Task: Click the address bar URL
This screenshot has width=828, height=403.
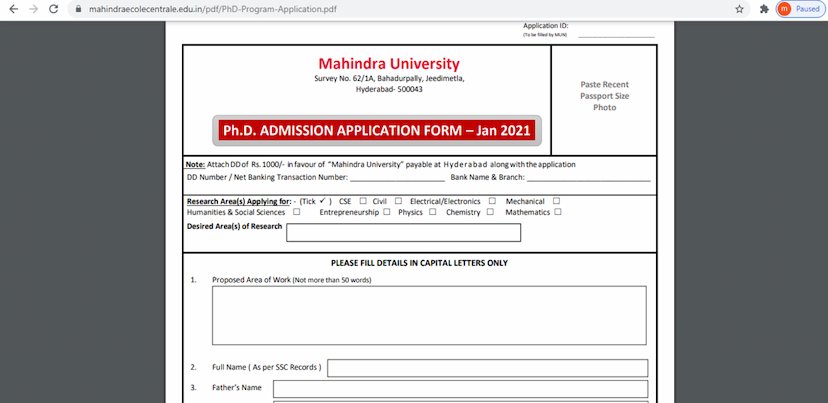Action: (x=212, y=9)
